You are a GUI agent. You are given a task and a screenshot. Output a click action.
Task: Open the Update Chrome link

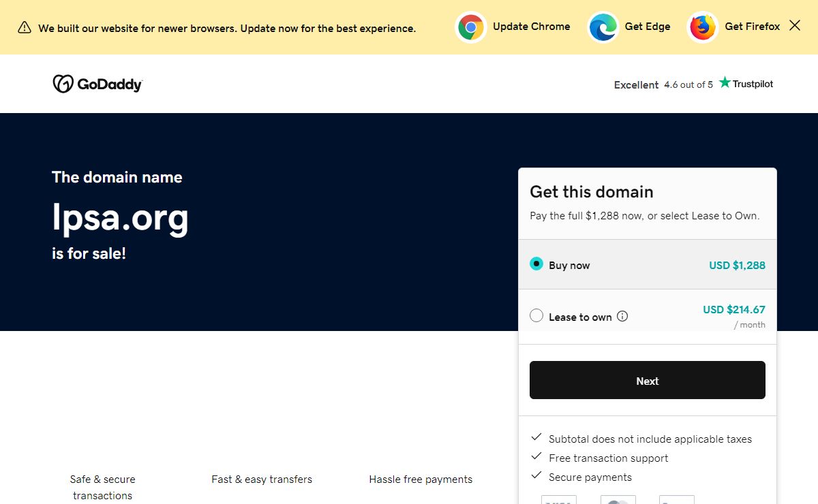point(532,27)
